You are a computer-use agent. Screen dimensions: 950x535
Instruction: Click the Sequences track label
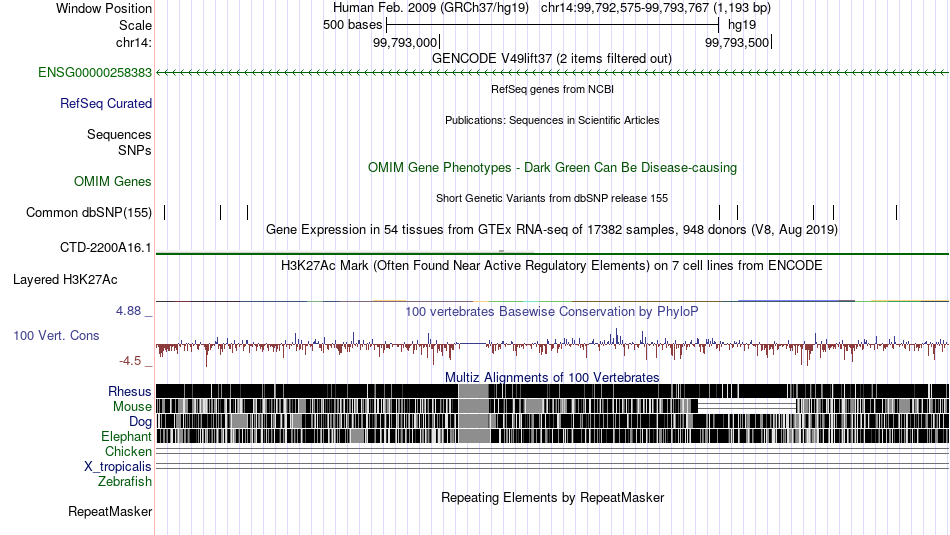pyautogui.click(x=119, y=135)
